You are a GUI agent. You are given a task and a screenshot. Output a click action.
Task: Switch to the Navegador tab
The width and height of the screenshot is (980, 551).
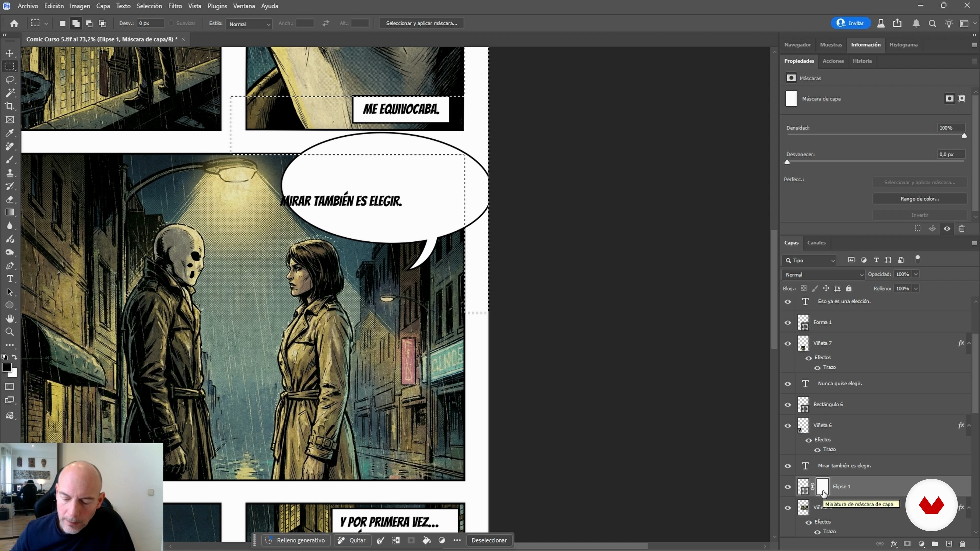click(x=797, y=44)
